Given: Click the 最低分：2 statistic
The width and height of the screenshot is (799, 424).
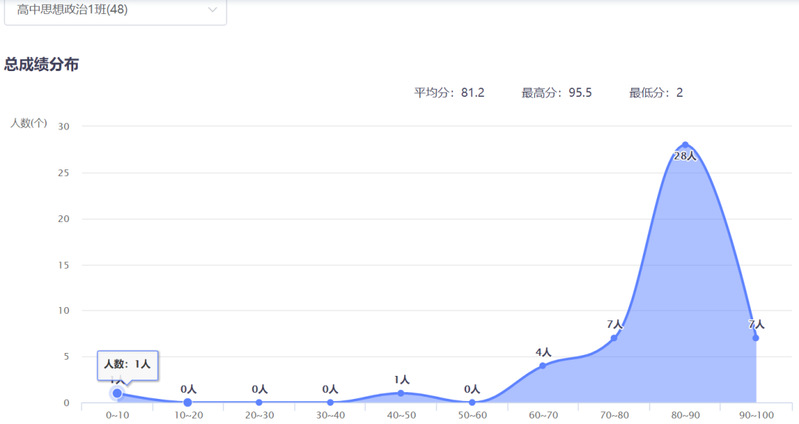Looking at the screenshot, I should [x=656, y=93].
